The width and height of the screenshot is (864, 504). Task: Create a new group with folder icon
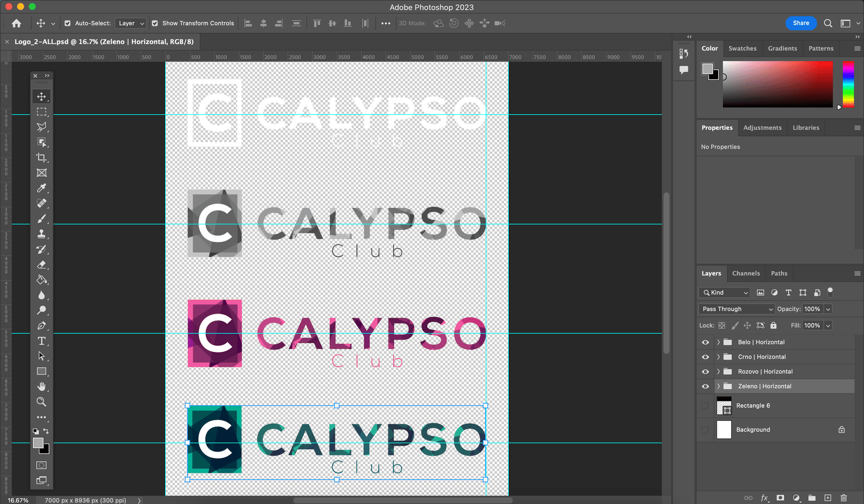coord(812,498)
